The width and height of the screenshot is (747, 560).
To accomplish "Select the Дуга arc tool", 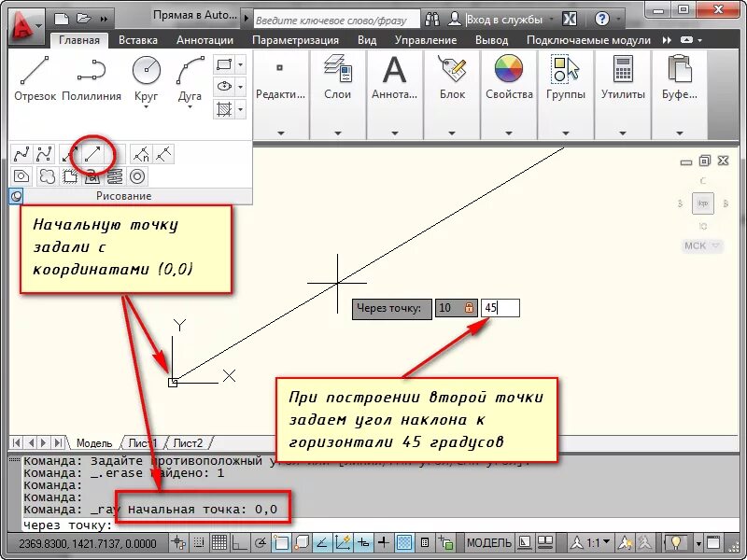I will (190, 79).
